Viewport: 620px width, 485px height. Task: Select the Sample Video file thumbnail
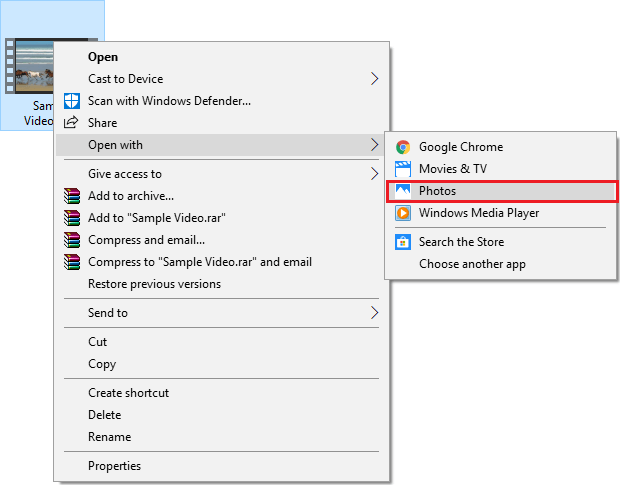(x=30, y=66)
